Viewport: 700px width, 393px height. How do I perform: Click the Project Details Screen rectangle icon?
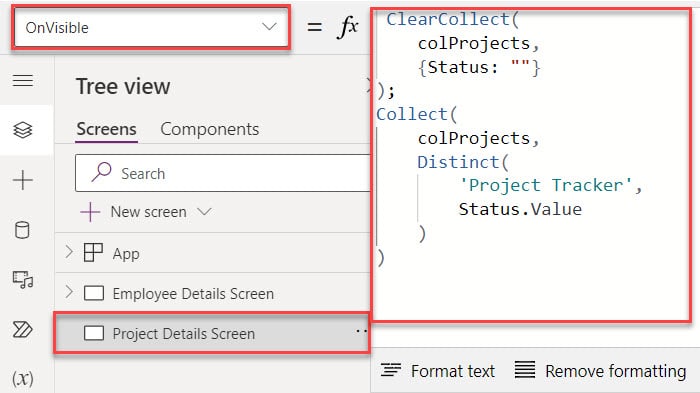[x=94, y=333]
